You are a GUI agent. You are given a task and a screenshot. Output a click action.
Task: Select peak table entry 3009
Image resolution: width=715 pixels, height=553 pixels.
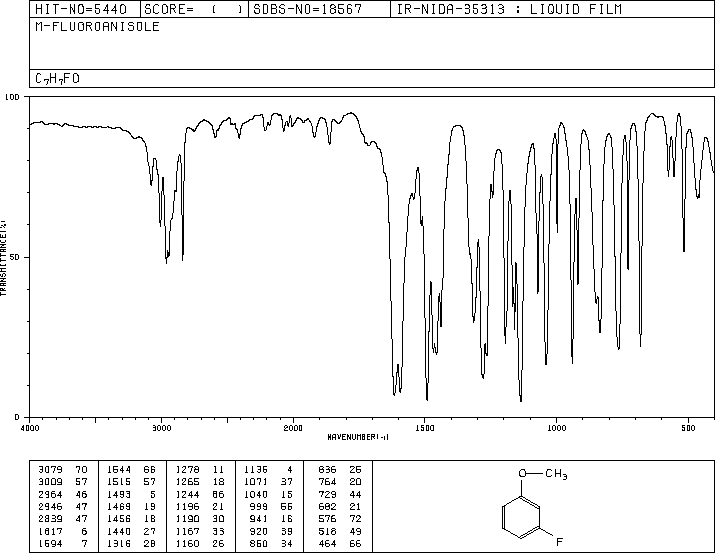pyautogui.click(x=63, y=481)
